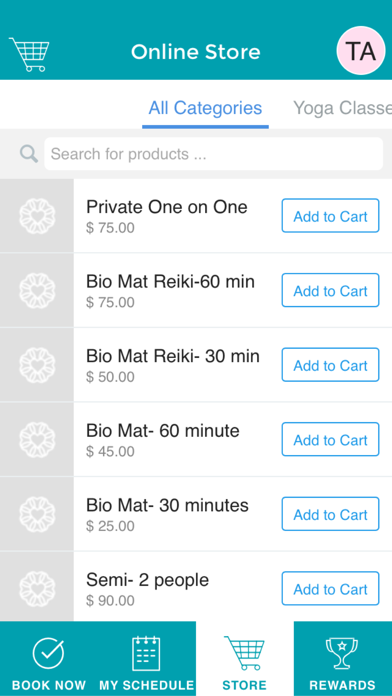Switch to the All Categories tab
Viewport: 392px width, 696px height.
[205, 108]
